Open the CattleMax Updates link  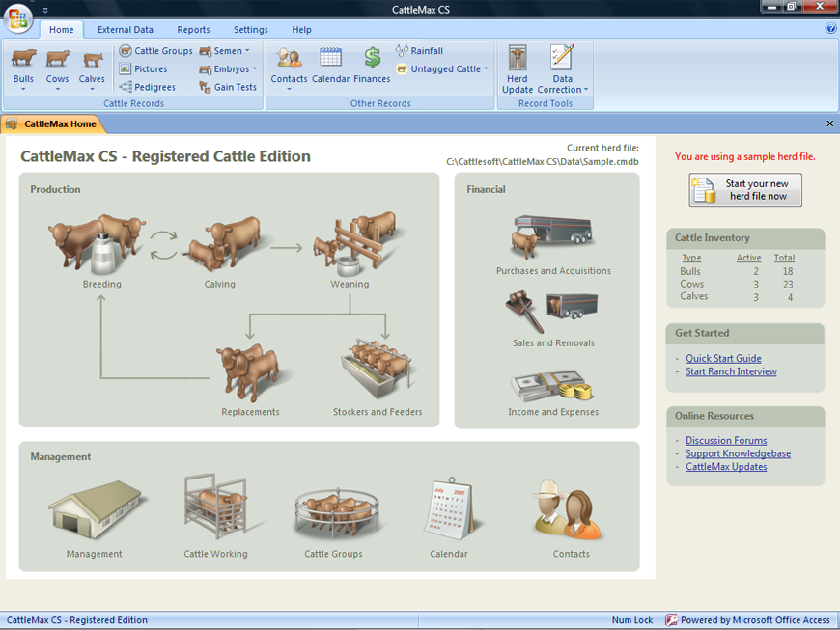pos(726,467)
